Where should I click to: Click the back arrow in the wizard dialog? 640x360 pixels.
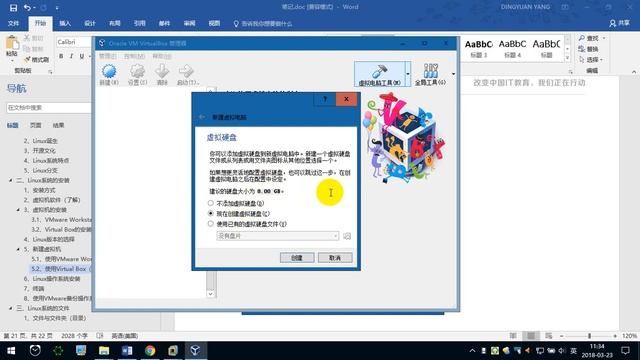202,117
